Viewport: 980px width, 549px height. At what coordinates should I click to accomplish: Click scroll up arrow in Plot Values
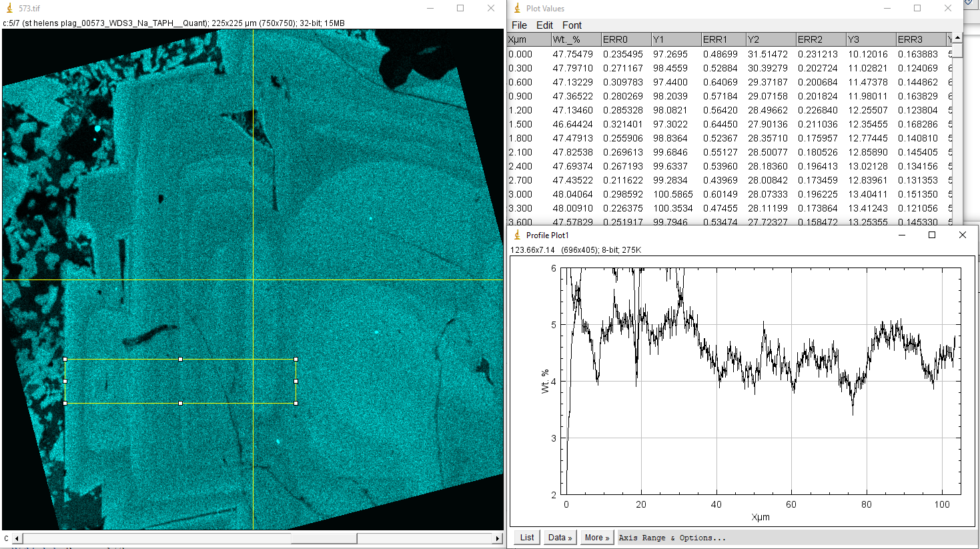[957, 38]
